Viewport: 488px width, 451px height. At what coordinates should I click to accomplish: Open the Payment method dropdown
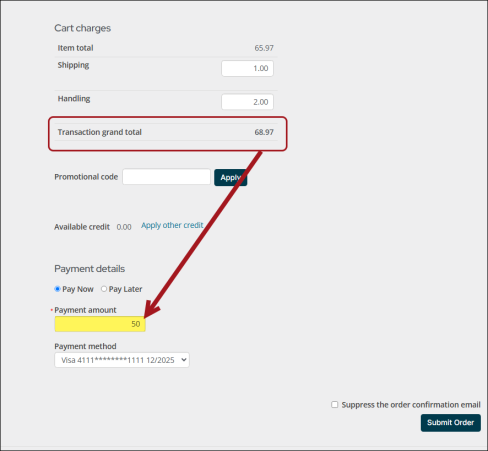coord(122,360)
